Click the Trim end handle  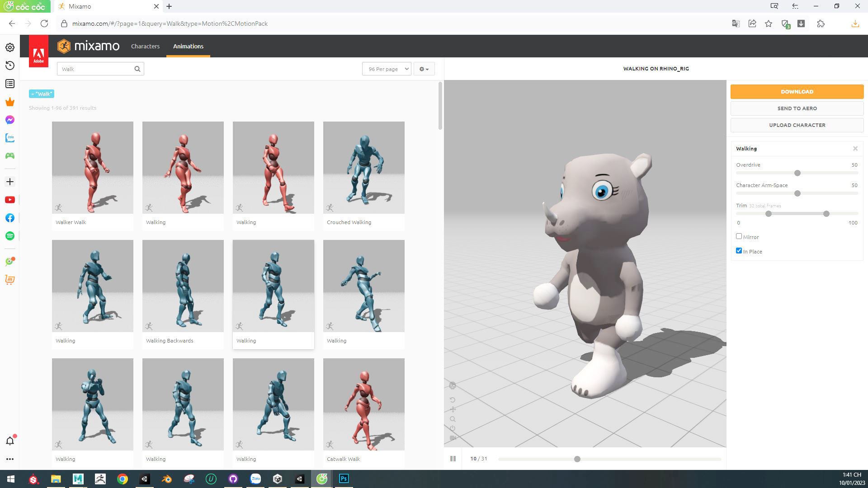point(826,214)
